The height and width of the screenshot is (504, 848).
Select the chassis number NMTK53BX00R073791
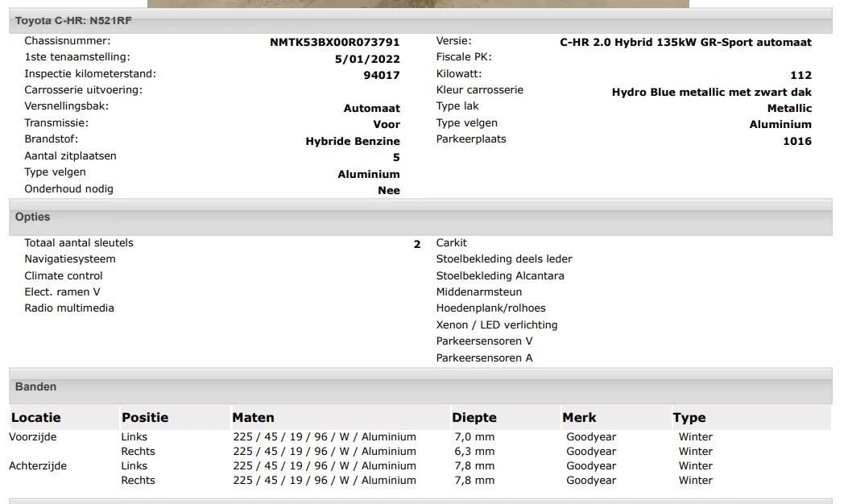pos(334,43)
